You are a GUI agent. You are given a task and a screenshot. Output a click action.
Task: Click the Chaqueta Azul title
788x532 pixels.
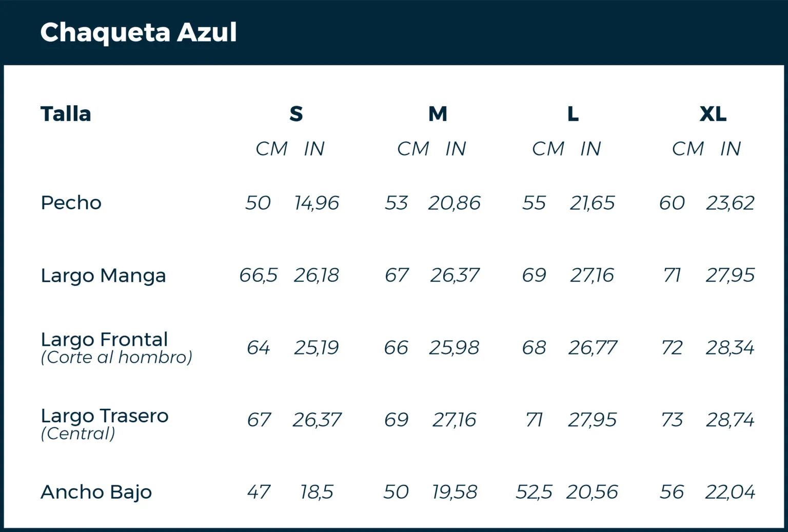coord(139,33)
